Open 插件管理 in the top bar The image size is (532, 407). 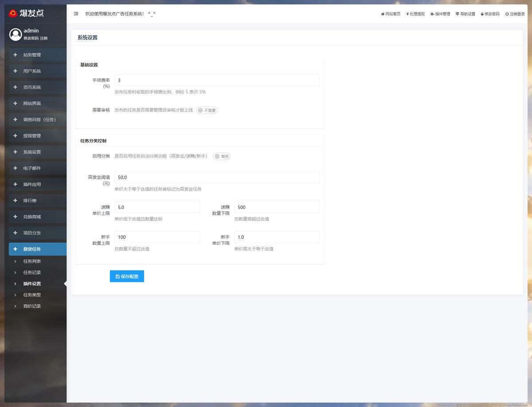tap(440, 14)
